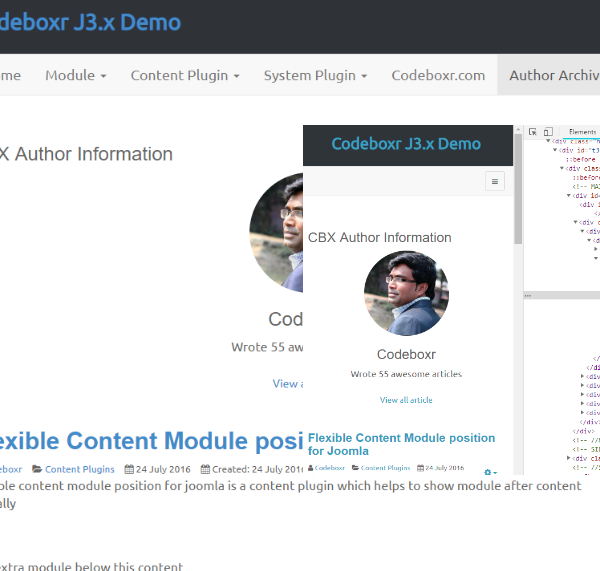Open the View all article link

406,400
